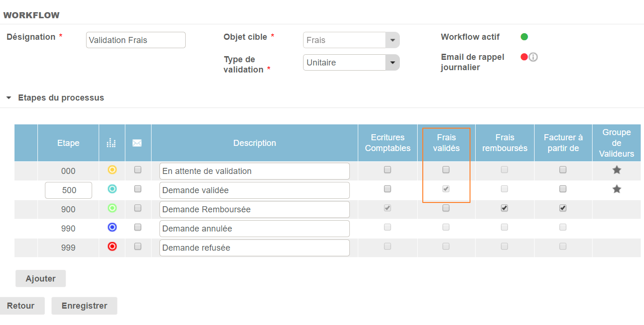Click the info icon beside Email de rappel

pos(533,57)
